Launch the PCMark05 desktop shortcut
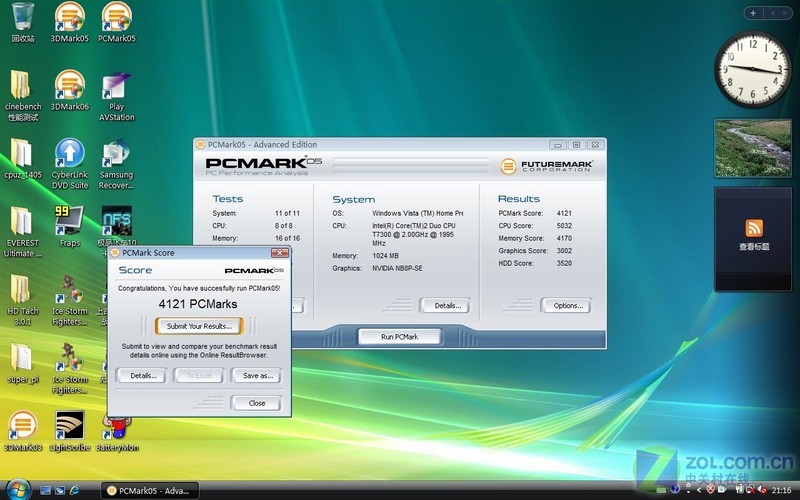The height and width of the screenshot is (500, 800). click(x=116, y=21)
